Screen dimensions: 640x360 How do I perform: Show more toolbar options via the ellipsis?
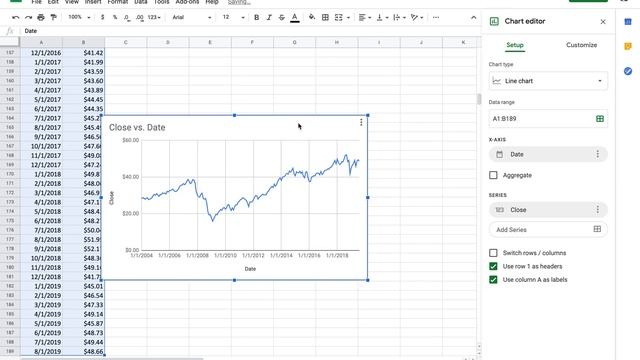(436, 18)
